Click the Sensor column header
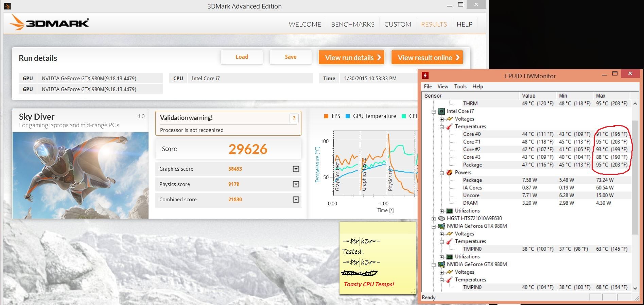The image size is (644, 305). (471, 96)
